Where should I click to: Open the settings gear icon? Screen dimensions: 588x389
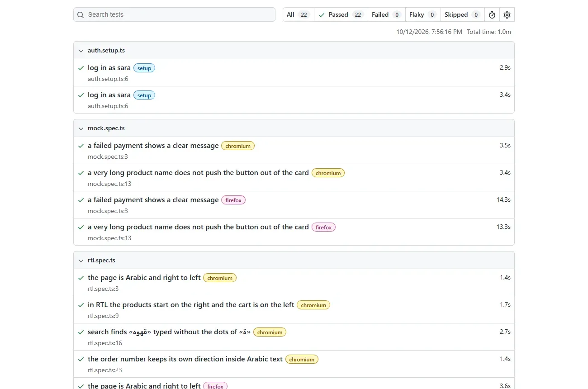(x=507, y=15)
